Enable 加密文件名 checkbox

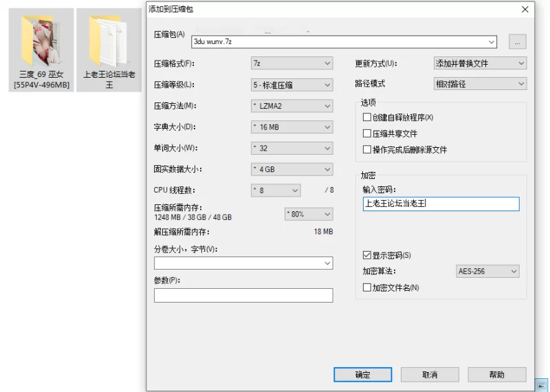[367, 287]
